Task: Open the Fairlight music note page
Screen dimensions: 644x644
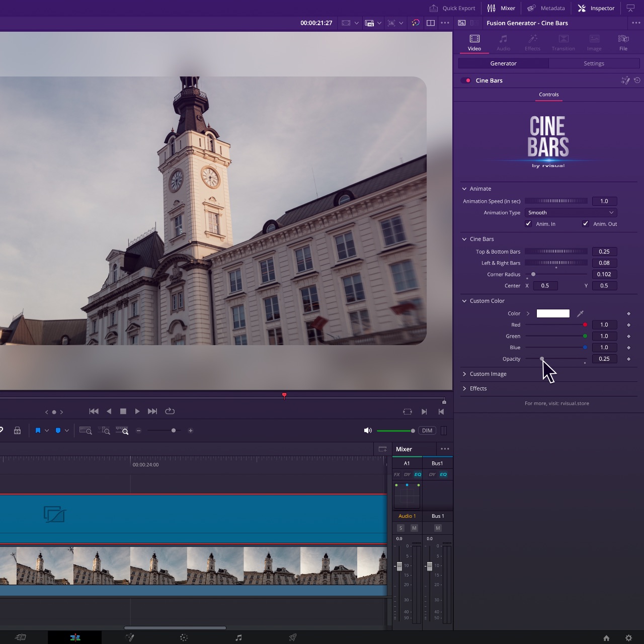Action: [x=238, y=637]
